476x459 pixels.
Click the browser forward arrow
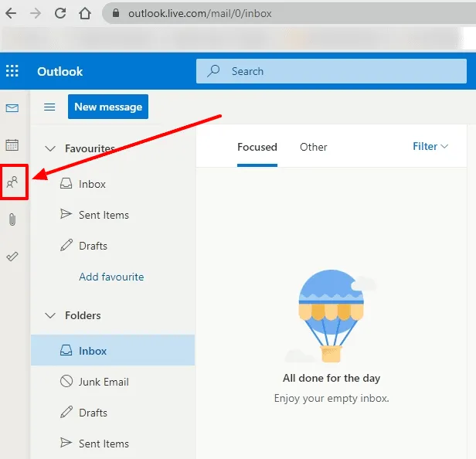pyautogui.click(x=36, y=13)
